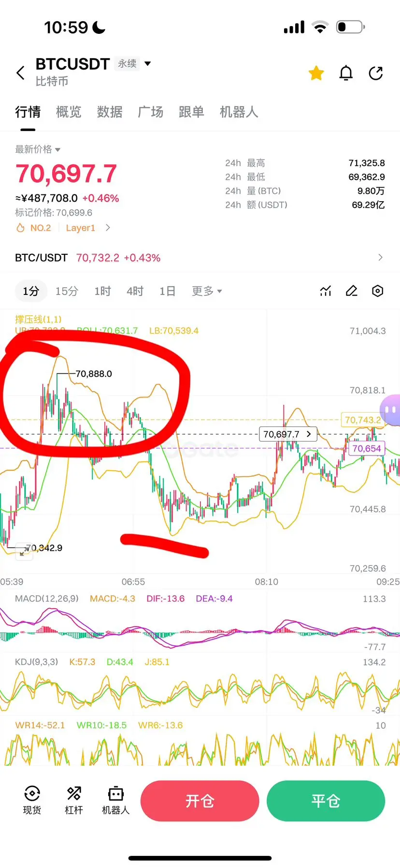Tap the share icon at top right
Viewport: 400px width, 868px height.
tap(376, 73)
